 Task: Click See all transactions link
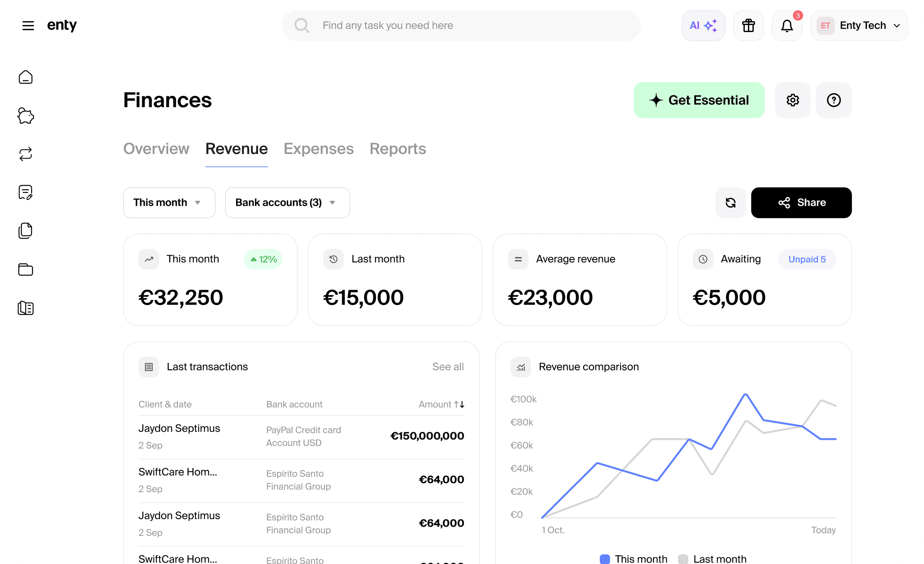[x=448, y=366]
